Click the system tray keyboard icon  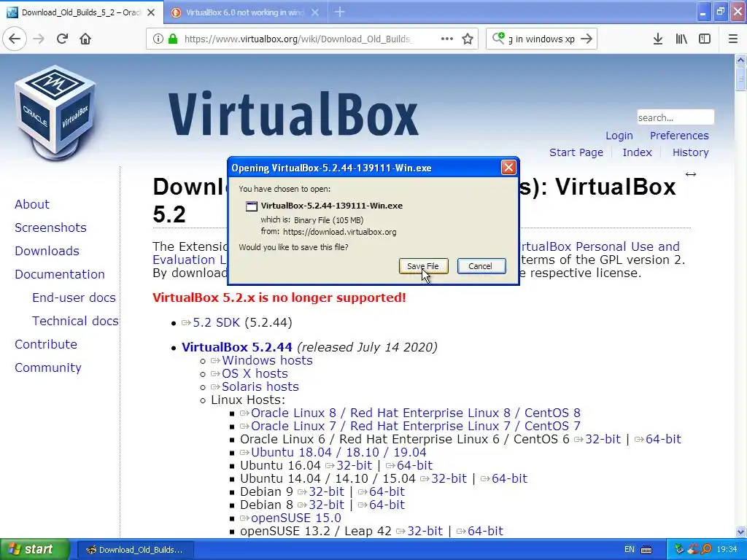point(646,550)
